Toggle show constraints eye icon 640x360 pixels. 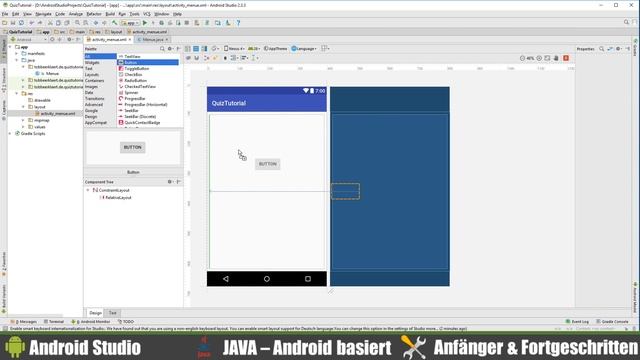pos(189,58)
